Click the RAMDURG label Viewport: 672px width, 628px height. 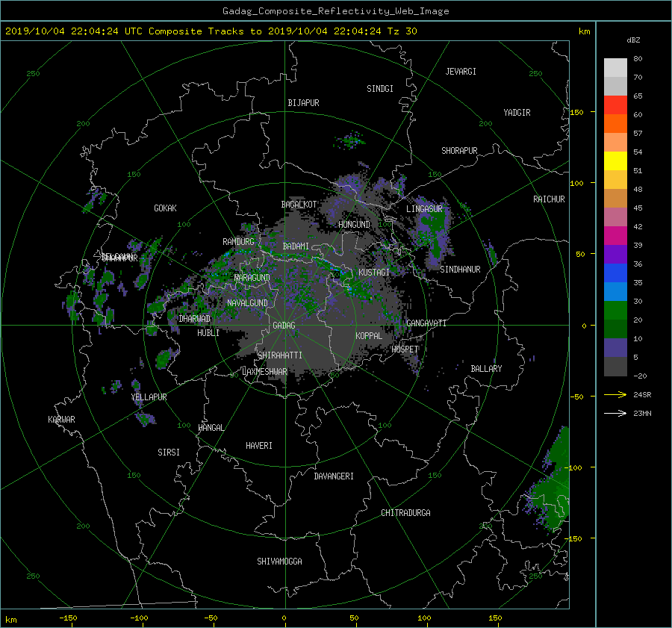pos(238,242)
